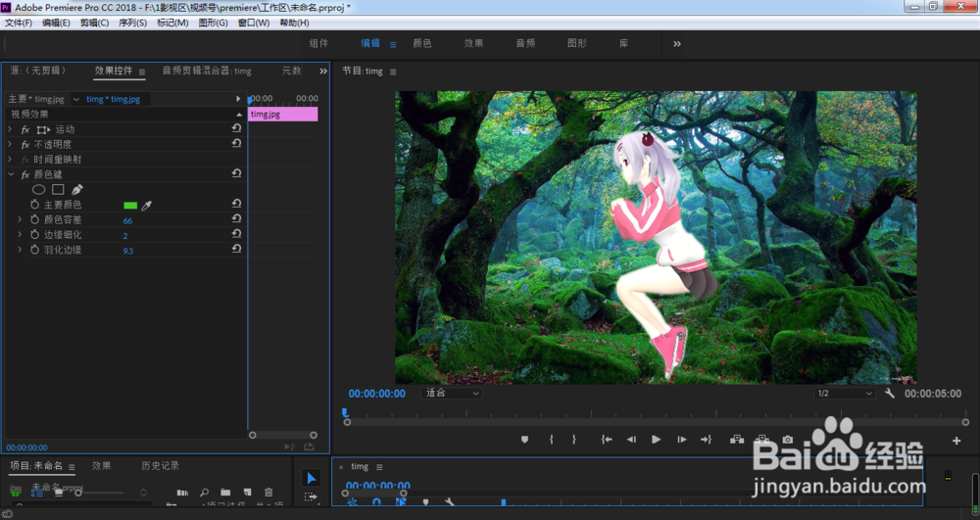Mark Out point in Program monitor

pos(573,440)
